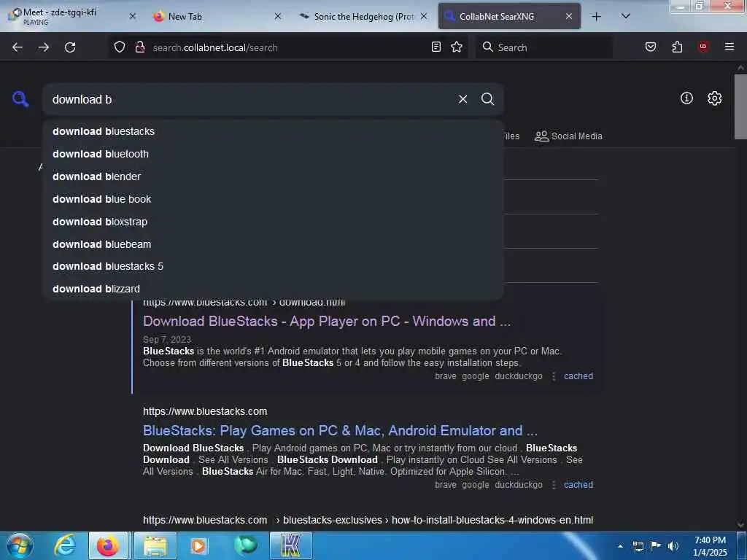The height and width of the screenshot is (560, 747).
Task: Open Windows Media Player taskbar icon
Action: point(198,545)
